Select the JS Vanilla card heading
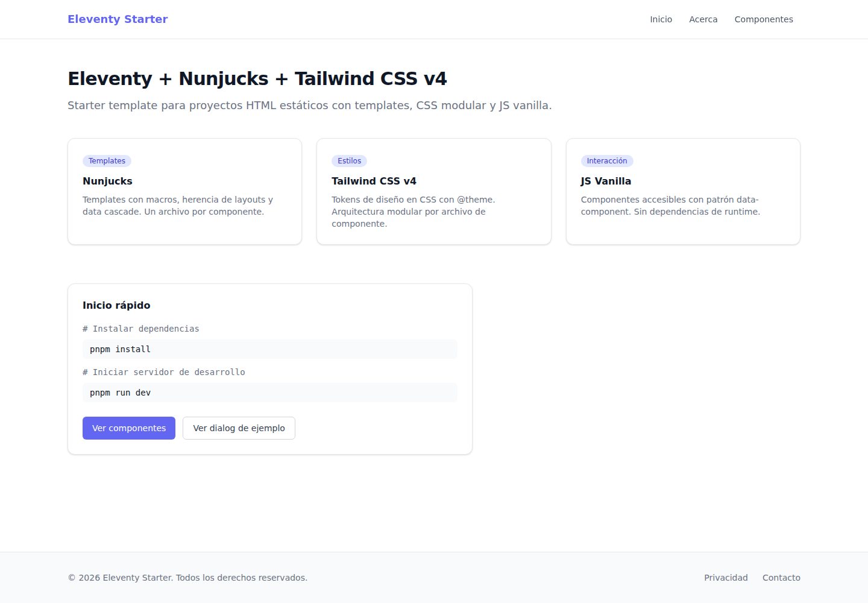Screen dimensions: 868x603 (606, 181)
